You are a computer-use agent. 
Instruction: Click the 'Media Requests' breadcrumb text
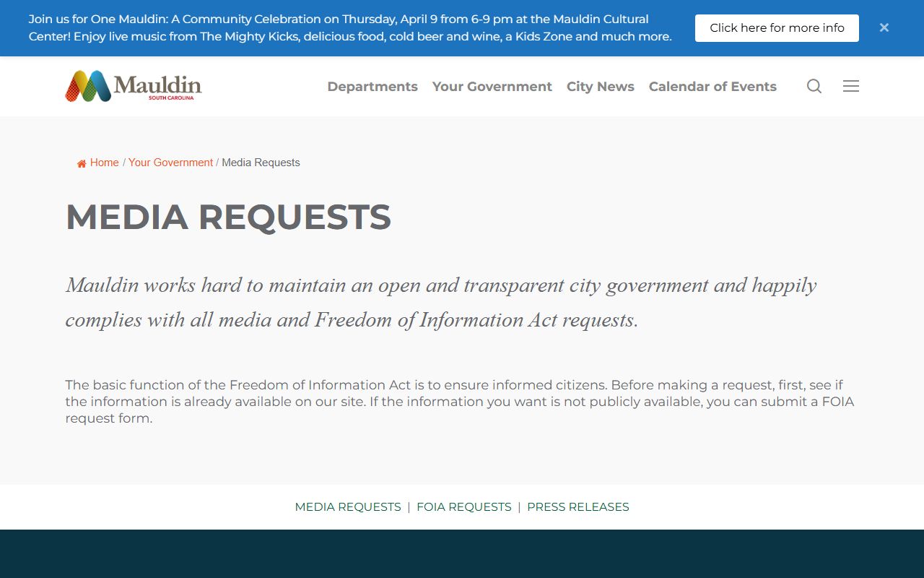point(261,163)
